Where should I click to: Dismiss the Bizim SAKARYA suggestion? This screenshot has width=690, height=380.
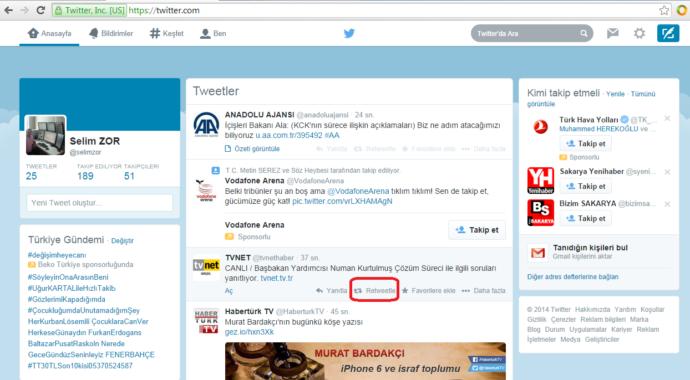tap(667, 204)
